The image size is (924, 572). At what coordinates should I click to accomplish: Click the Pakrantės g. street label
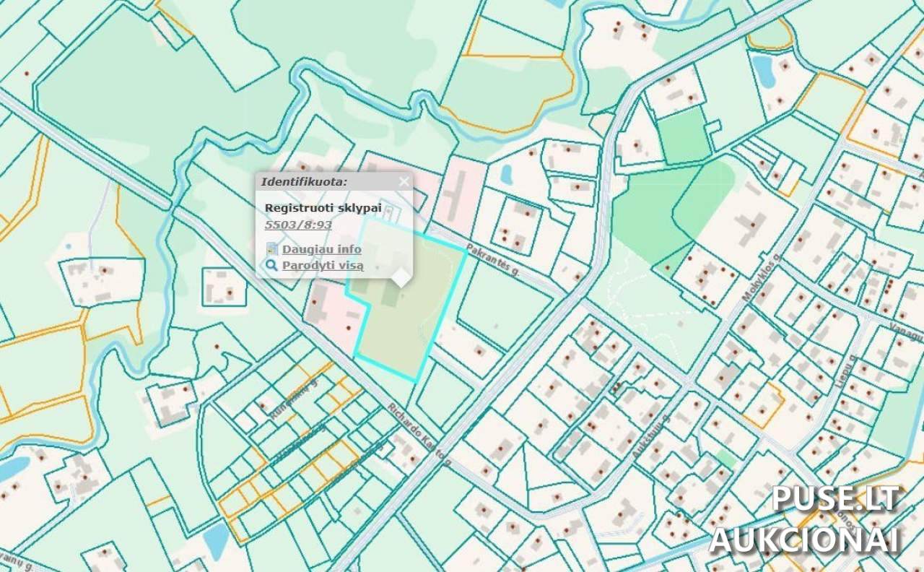pyautogui.click(x=494, y=260)
